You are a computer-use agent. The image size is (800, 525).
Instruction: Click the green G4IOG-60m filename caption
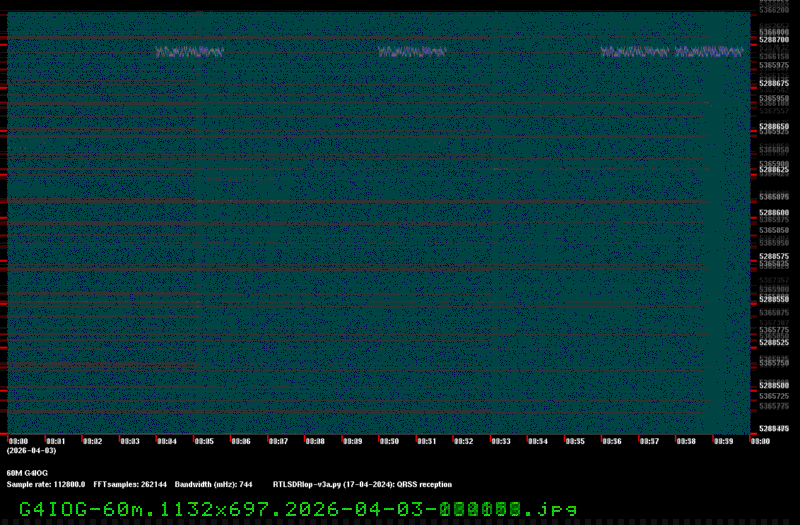click(x=297, y=508)
